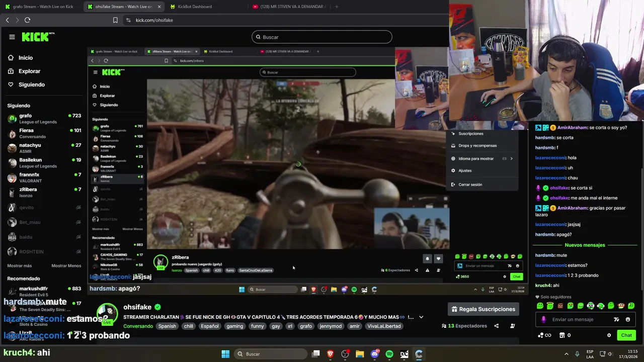Screen dimensions: 644x362
Task: Switch to MR STIVEN VA A DEMANDAR tab
Action: pos(289,7)
